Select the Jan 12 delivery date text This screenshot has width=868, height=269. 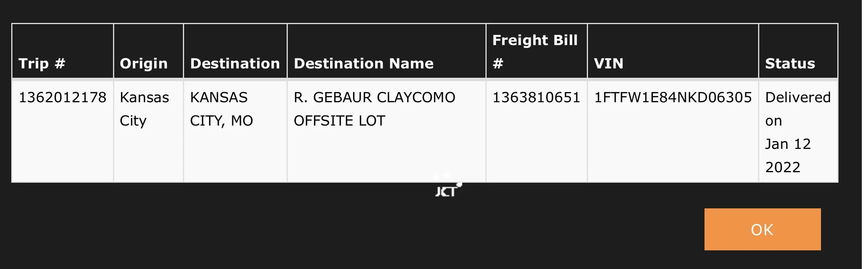pos(788,144)
